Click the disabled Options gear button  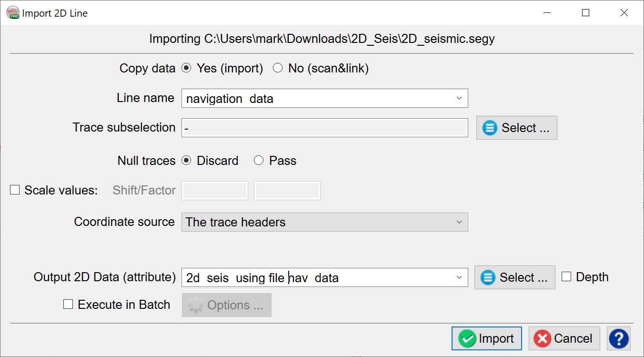point(227,305)
